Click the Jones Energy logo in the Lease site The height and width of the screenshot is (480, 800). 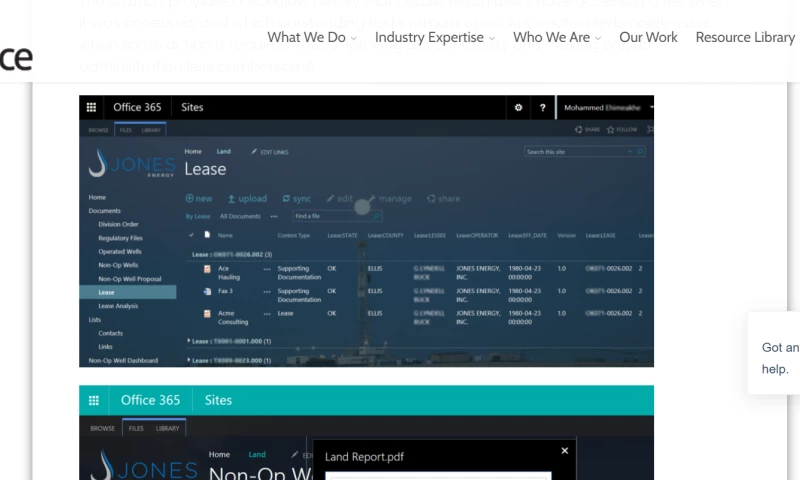132,163
